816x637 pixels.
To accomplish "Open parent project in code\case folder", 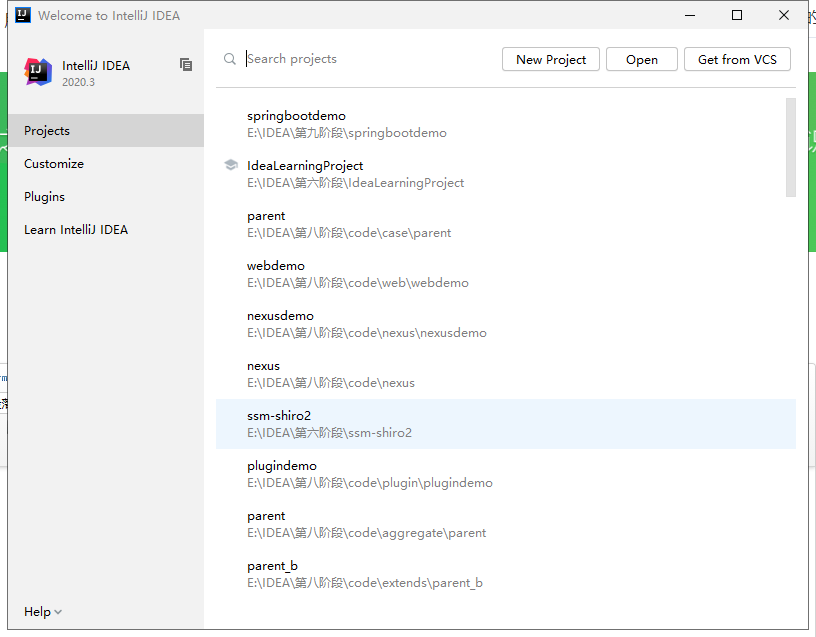I will pos(506,224).
